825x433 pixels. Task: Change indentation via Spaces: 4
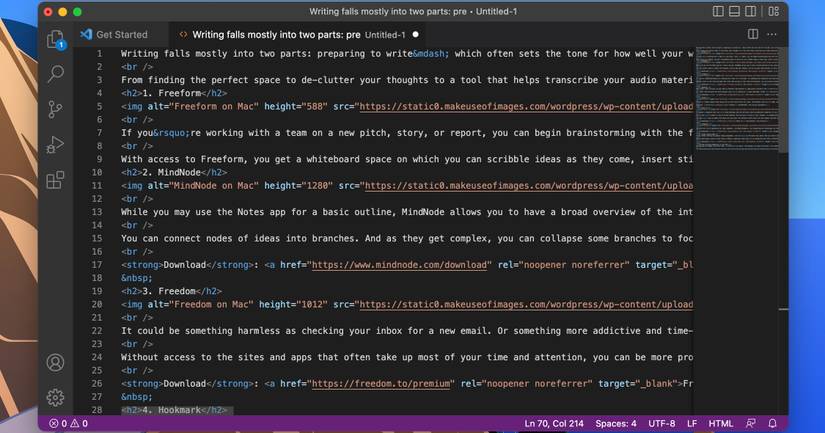[x=616, y=423]
